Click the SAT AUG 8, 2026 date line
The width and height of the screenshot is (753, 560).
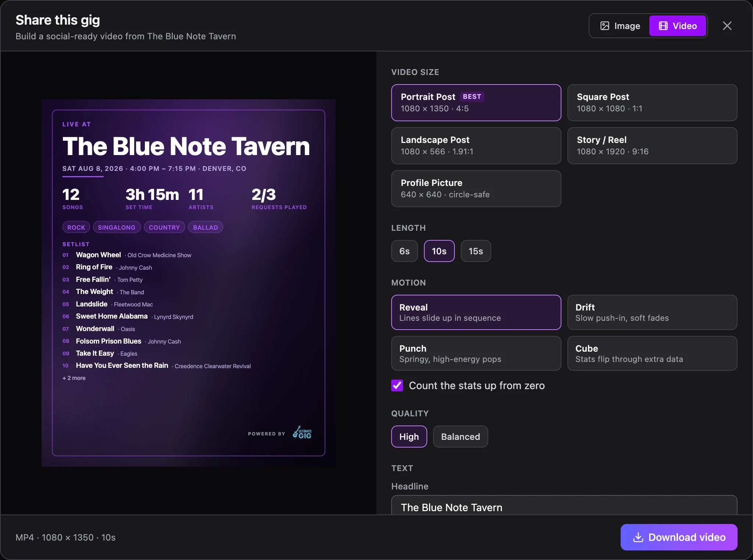(154, 169)
